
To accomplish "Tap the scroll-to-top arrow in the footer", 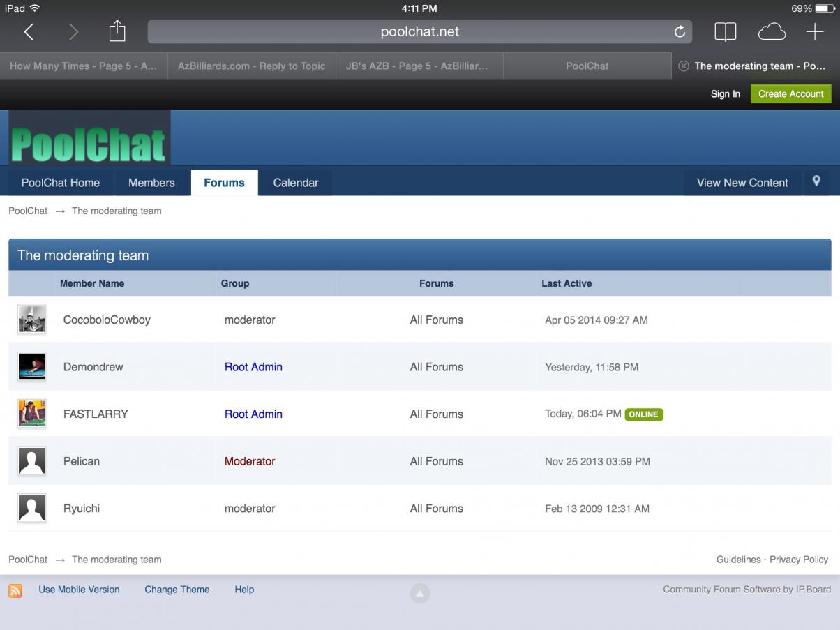I will [x=419, y=594].
